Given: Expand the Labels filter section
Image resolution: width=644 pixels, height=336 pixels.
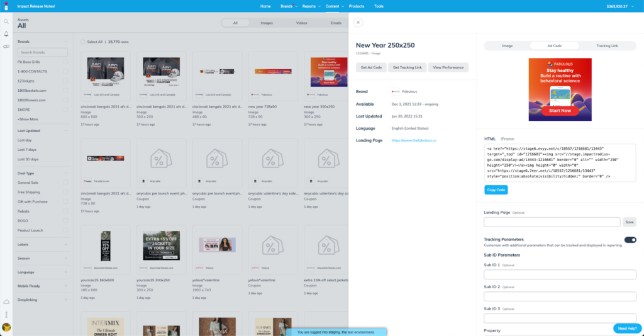Looking at the screenshot, I should tap(66, 244).
